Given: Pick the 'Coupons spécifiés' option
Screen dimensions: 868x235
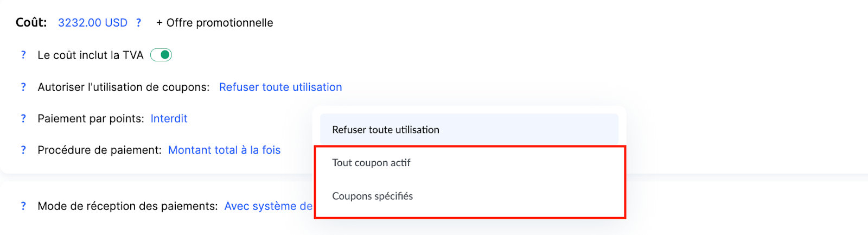Looking at the screenshot, I should [x=373, y=196].
